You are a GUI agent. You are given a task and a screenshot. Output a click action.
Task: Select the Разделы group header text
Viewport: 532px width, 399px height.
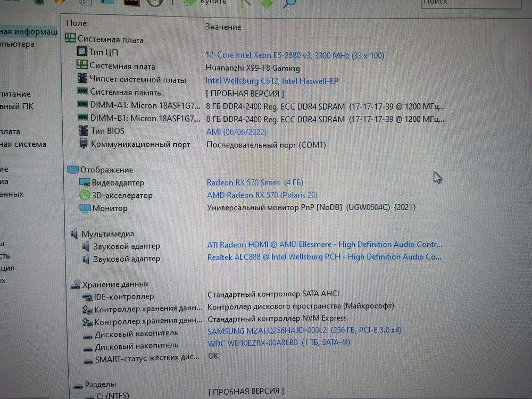(101, 385)
